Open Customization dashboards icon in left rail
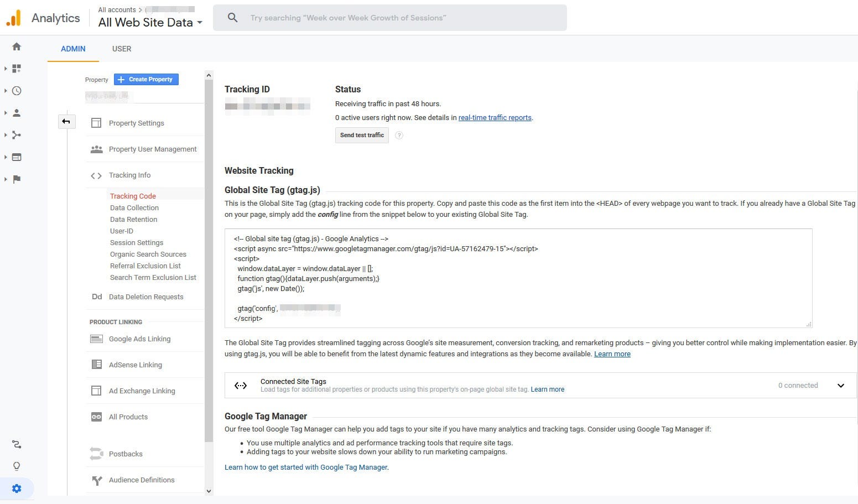Image resolution: width=858 pixels, height=504 pixels. click(17, 69)
